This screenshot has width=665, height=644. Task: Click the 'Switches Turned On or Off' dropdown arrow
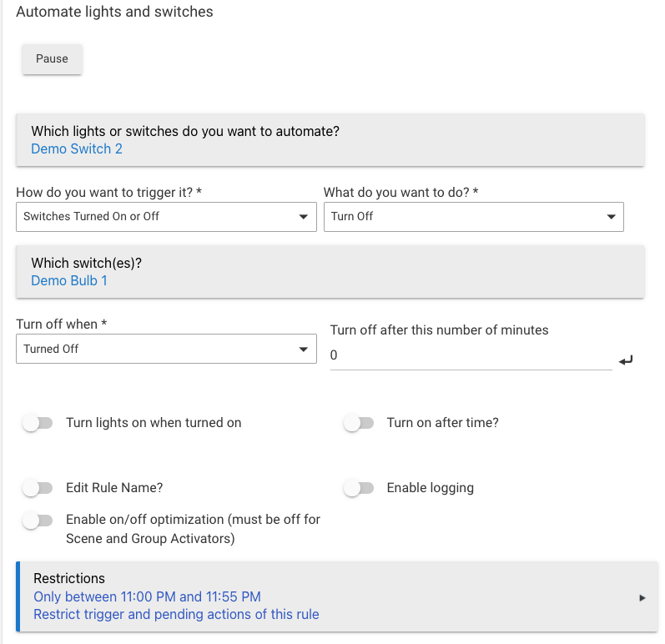303,217
